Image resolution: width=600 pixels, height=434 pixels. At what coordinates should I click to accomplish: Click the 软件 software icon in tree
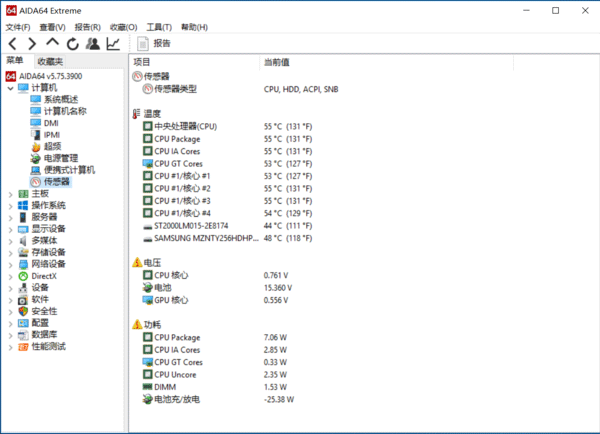click(23, 300)
